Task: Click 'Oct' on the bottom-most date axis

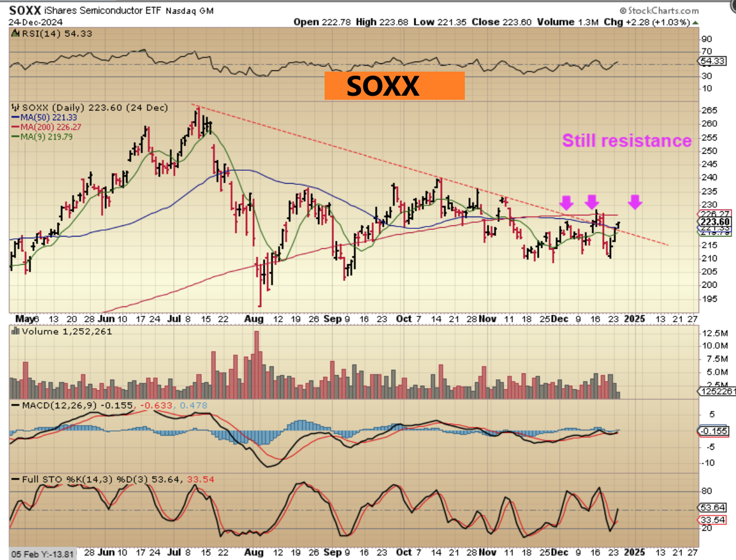Action: point(404,552)
